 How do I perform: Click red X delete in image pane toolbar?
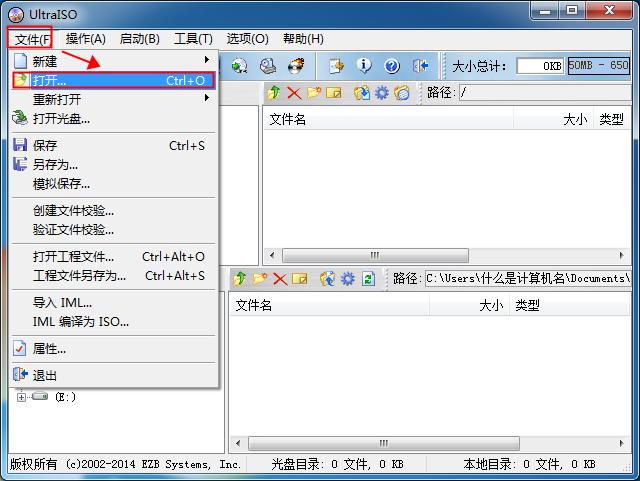point(294,93)
